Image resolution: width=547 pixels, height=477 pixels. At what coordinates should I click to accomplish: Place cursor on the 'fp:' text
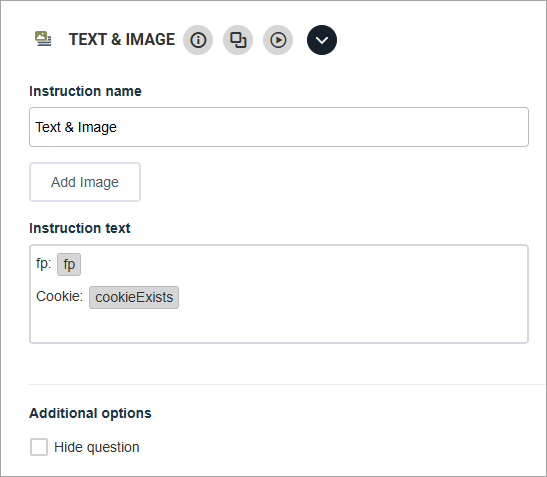(x=44, y=263)
